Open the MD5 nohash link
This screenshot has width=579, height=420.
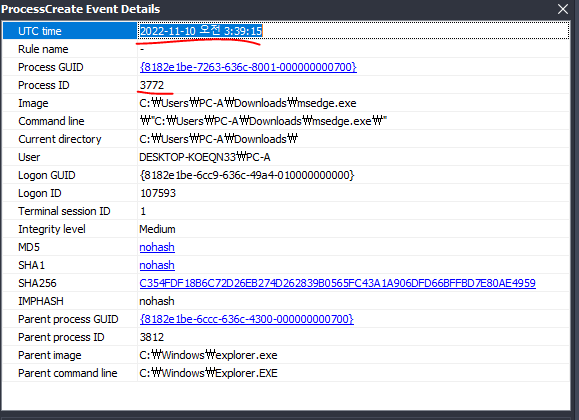point(157,247)
